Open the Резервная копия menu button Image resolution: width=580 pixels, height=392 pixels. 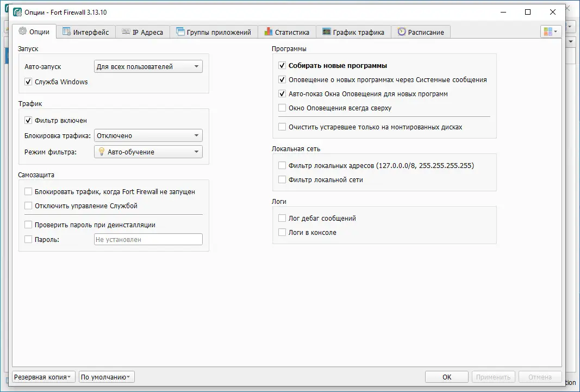[43, 377]
